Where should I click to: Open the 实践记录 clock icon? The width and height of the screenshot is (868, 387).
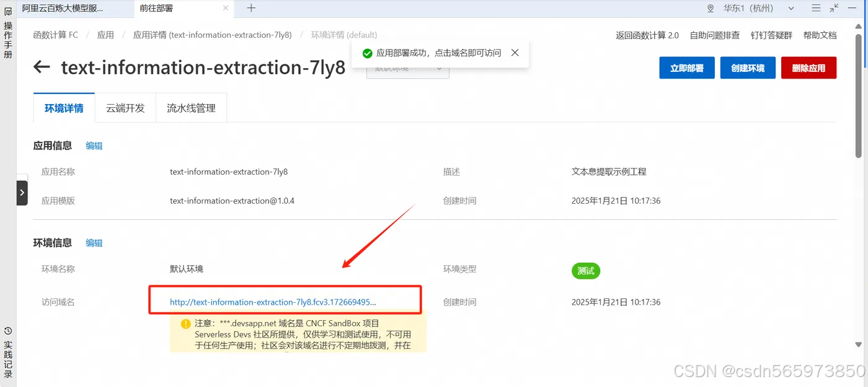click(x=8, y=331)
